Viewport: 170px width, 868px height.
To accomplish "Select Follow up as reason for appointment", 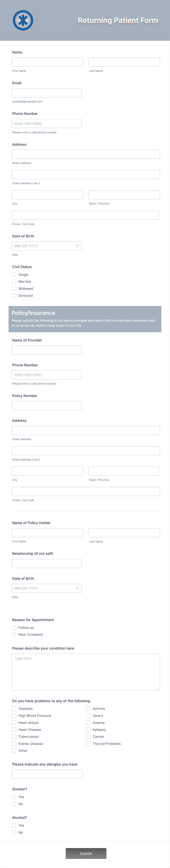I will pos(14,627).
